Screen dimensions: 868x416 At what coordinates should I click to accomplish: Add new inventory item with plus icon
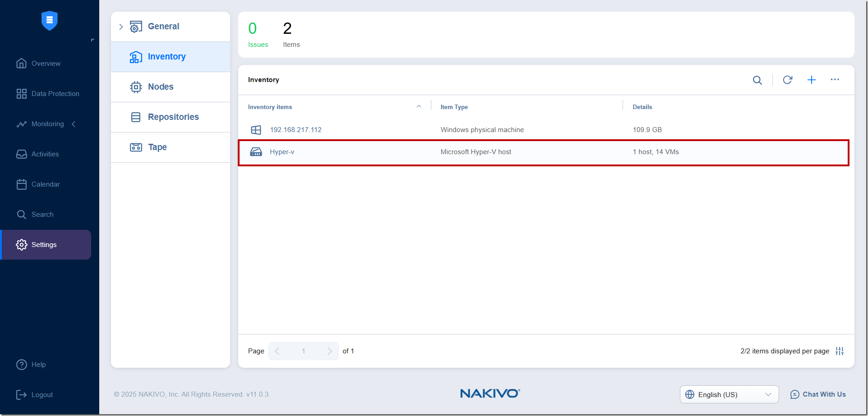pyautogui.click(x=811, y=80)
